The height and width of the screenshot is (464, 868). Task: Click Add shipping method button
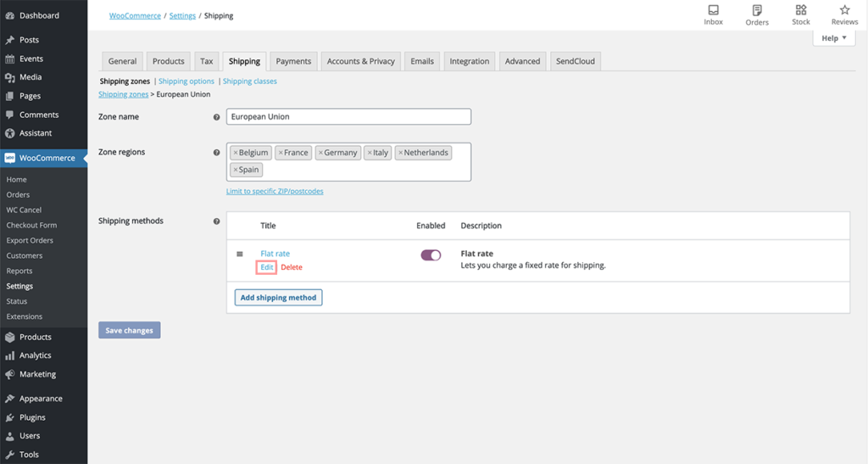point(278,298)
